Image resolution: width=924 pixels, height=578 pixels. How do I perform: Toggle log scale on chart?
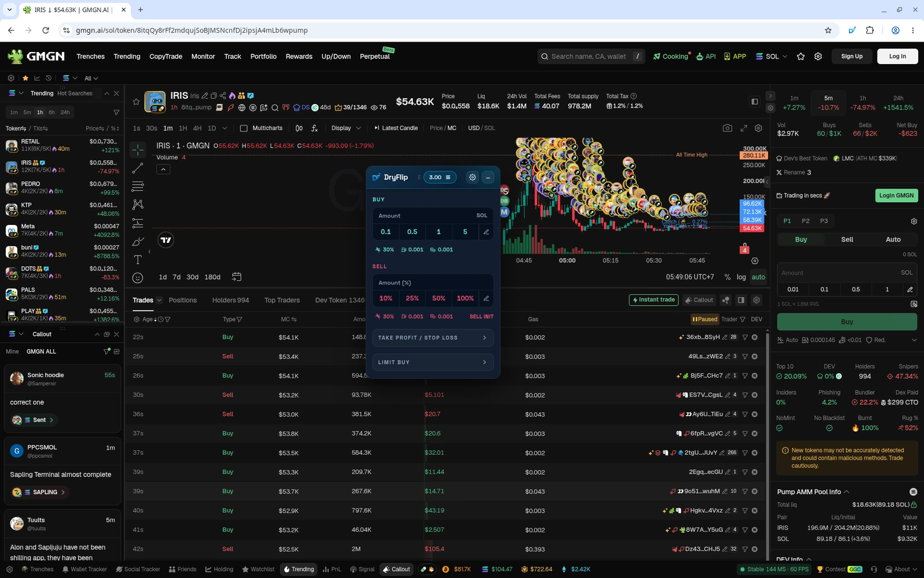click(x=741, y=277)
